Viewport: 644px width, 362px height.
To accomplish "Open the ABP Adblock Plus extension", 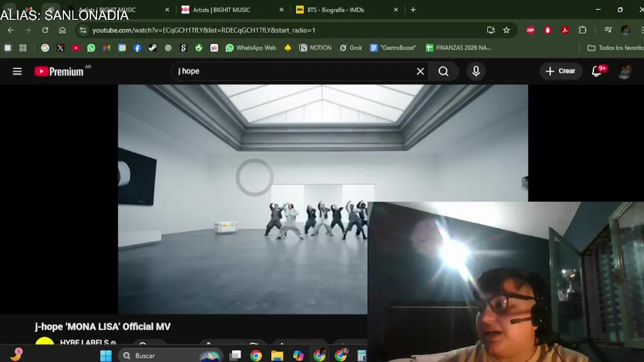I will click(x=530, y=30).
